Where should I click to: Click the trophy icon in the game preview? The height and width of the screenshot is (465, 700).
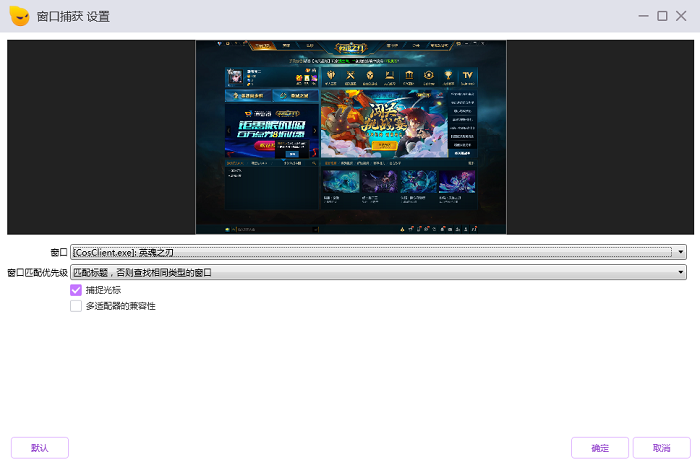click(448, 75)
